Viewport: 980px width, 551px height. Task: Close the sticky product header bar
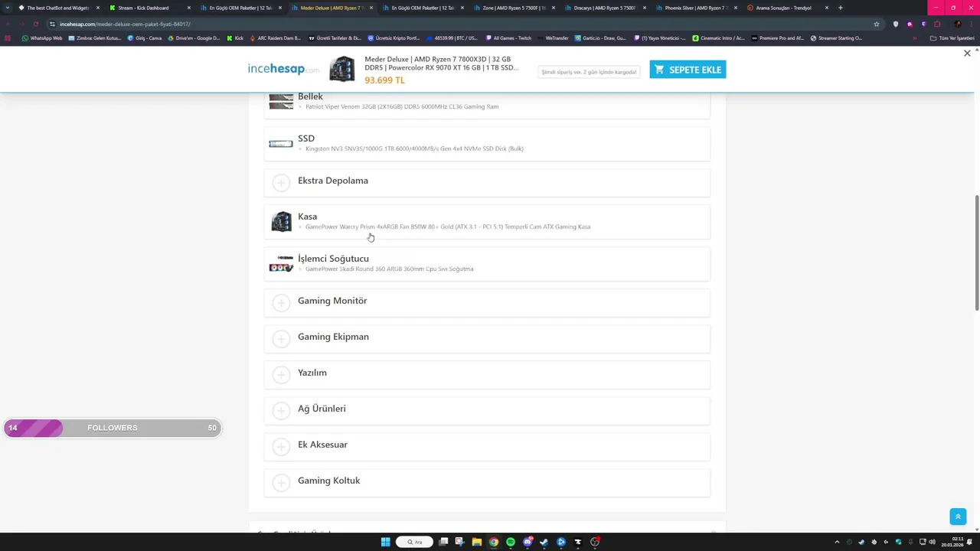[967, 54]
